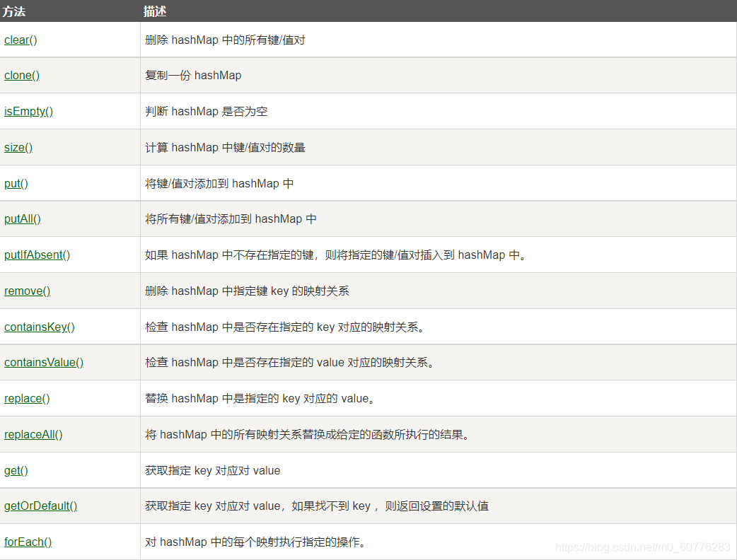Select description '将键/值对添加到 hashMap 中'
The height and width of the screenshot is (560, 737).
(x=219, y=183)
